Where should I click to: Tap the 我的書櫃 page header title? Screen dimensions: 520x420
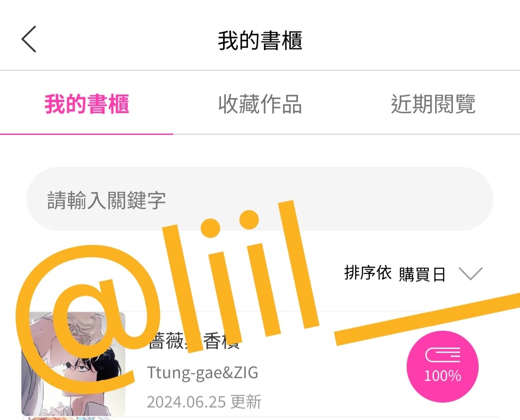(260, 40)
